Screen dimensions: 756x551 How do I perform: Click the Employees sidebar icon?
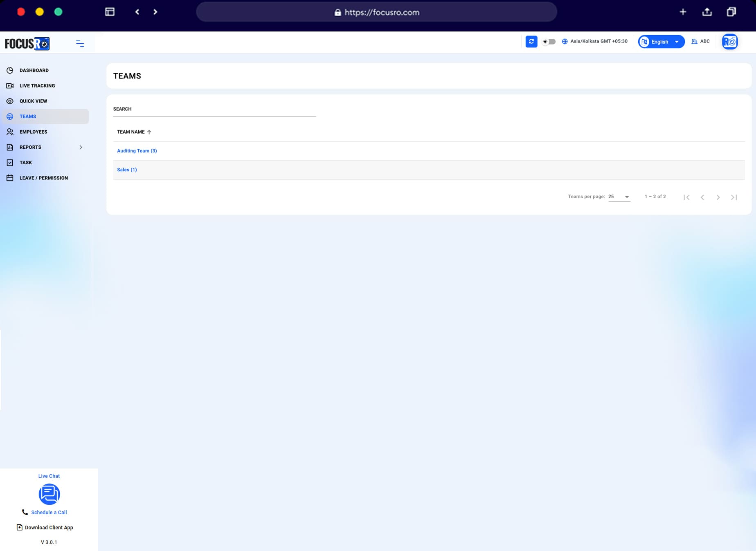click(10, 132)
